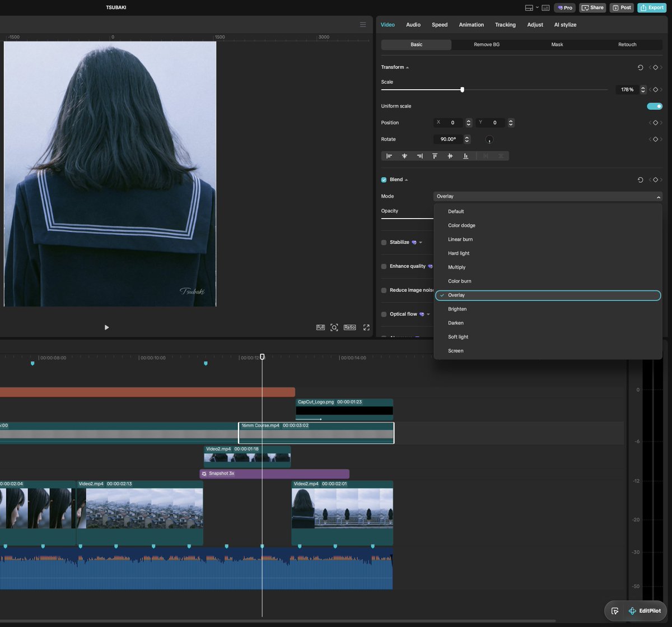Open the layout dropdown chevron in top bar

(538, 7)
